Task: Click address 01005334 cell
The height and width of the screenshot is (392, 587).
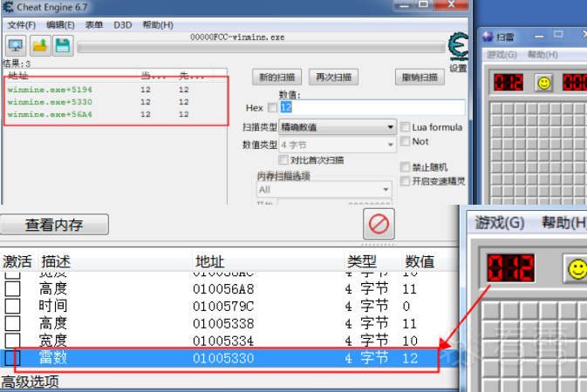Action: [223, 341]
